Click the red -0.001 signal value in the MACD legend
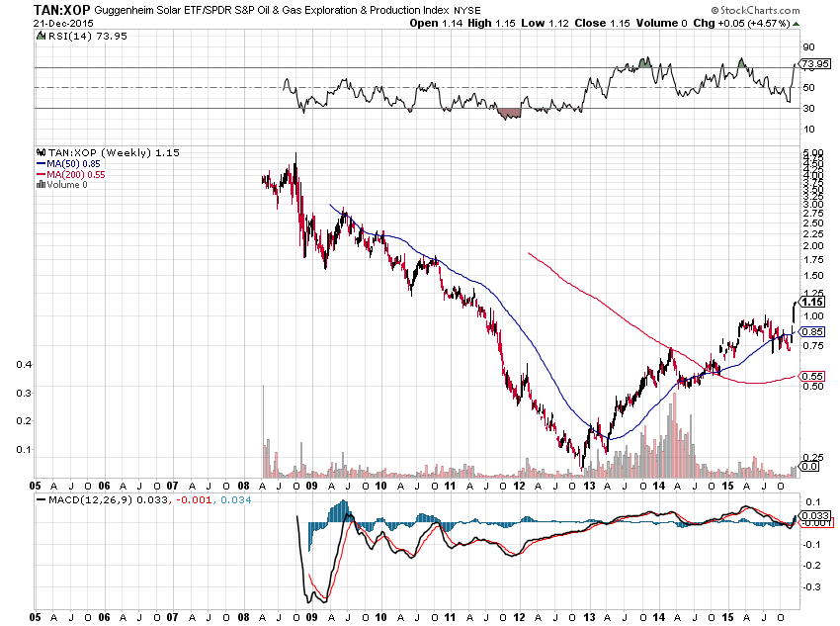The height and width of the screenshot is (626, 840). 192,499
